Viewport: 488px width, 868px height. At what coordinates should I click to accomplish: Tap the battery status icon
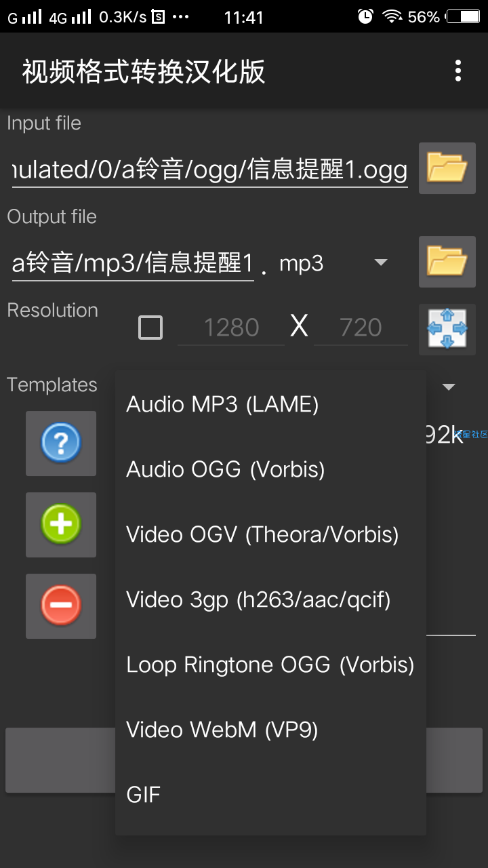(x=462, y=17)
